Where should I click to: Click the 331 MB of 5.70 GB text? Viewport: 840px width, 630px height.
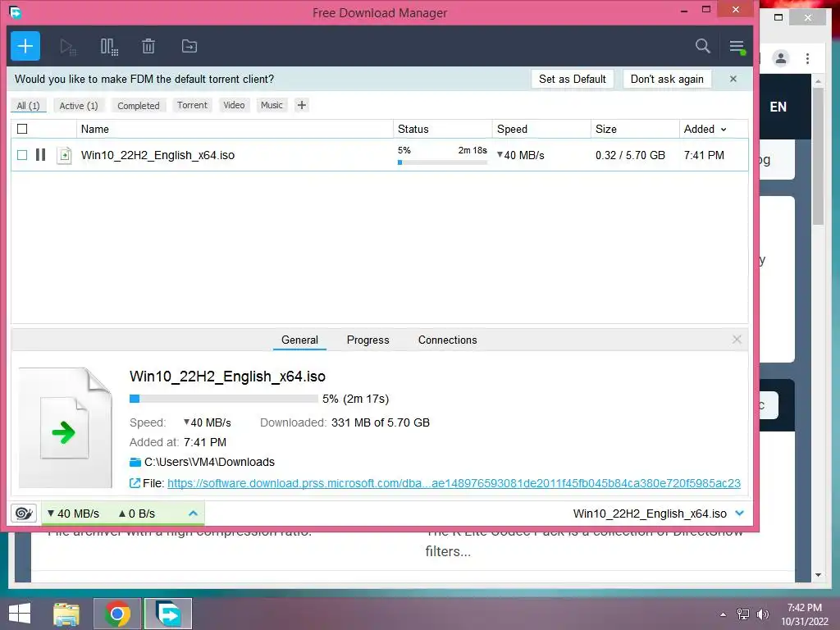pos(381,422)
